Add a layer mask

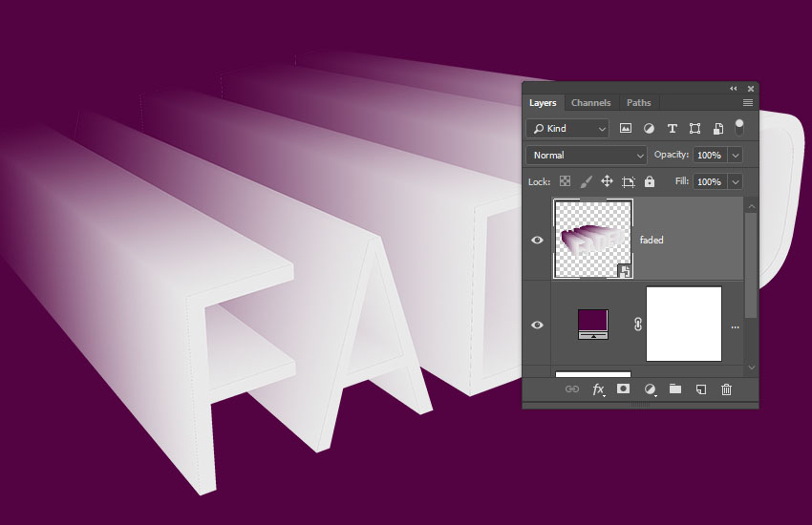[624, 388]
